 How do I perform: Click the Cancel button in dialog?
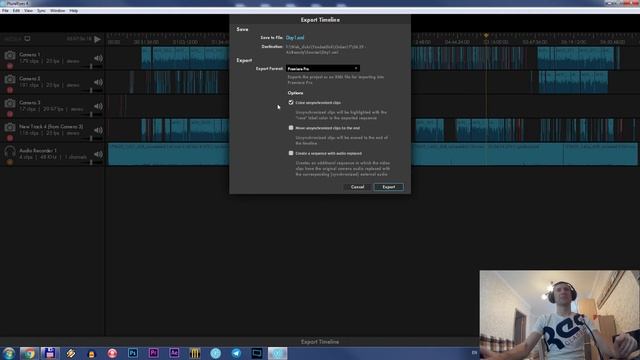point(358,187)
